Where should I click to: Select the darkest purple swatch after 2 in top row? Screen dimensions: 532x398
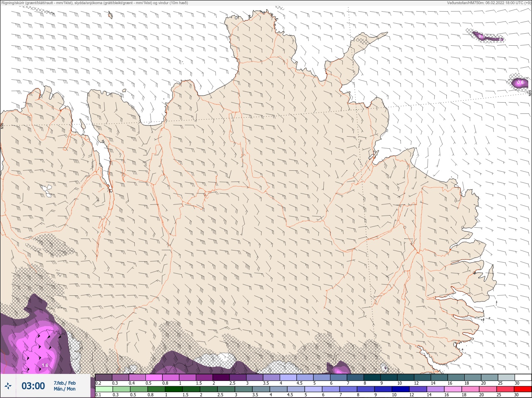(x=221, y=377)
